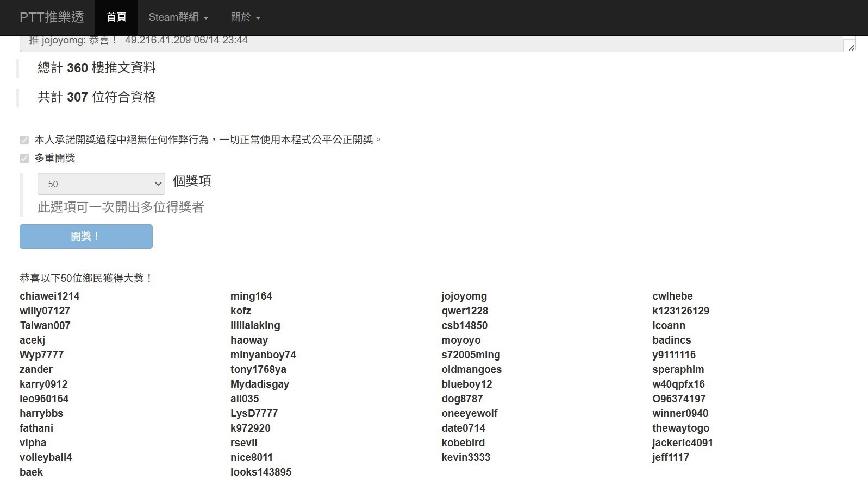868x480 pixels.
Task: Select winner name fathani
Action: coord(36,428)
